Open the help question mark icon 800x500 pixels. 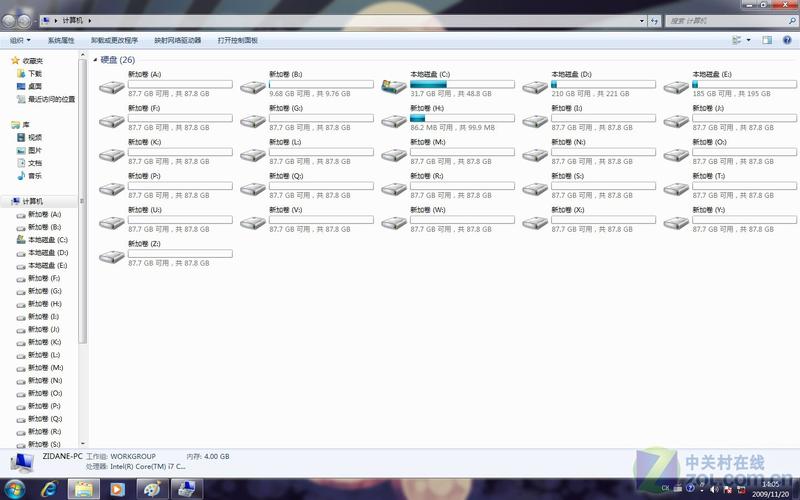(x=787, y=40)
